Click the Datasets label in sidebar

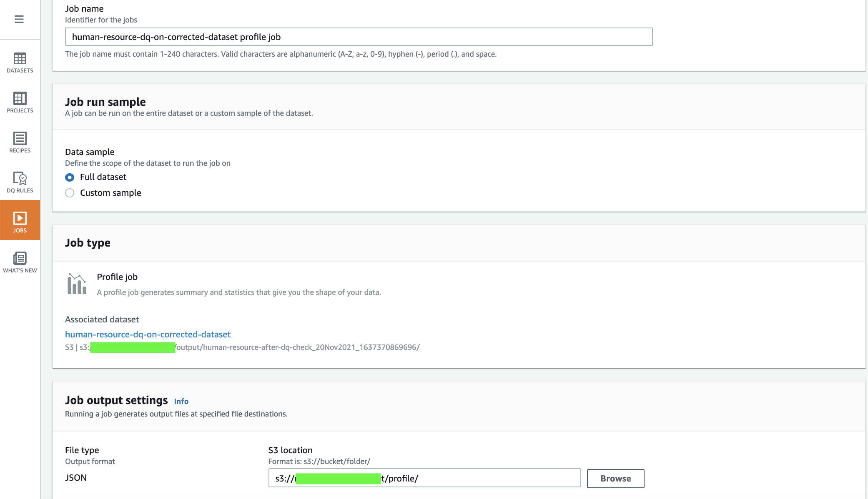20,70
